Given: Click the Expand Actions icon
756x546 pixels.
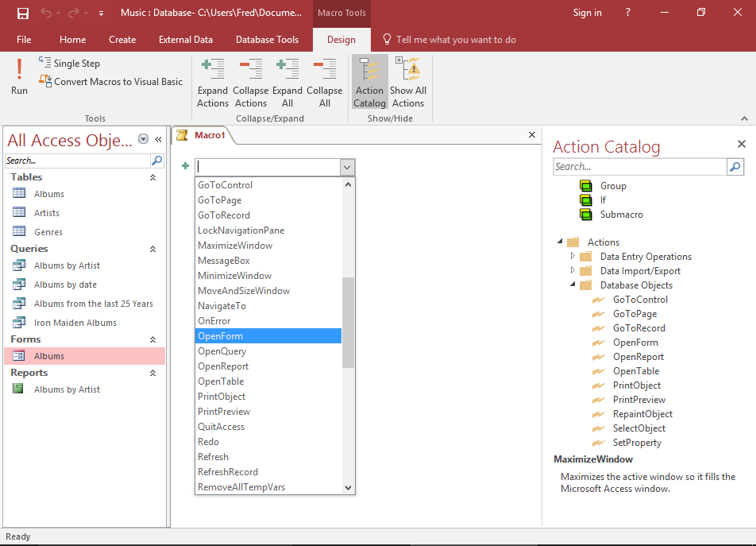Looking at the screenshot, I should [x=213, y=83].
